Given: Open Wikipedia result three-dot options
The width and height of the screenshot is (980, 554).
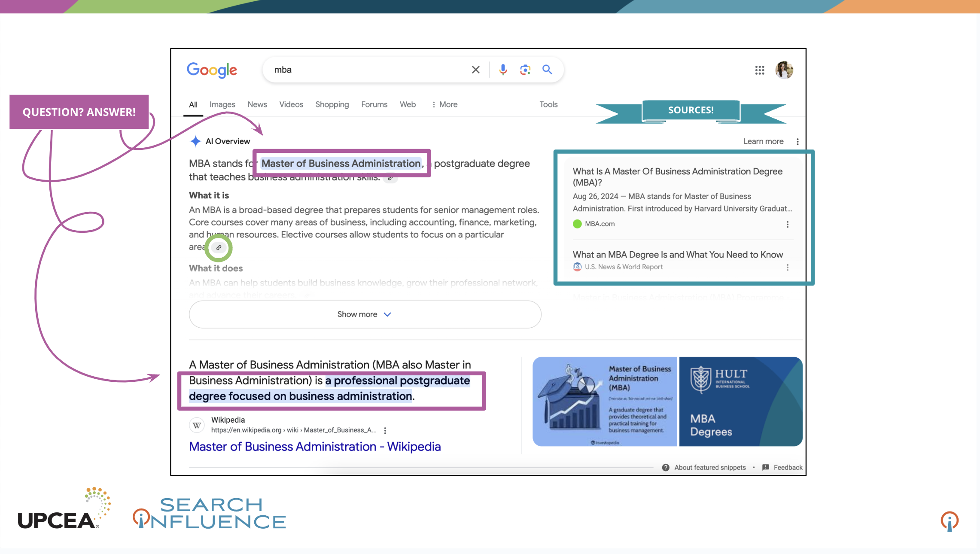Looking at the screenshot, I should tap(385, 430).
